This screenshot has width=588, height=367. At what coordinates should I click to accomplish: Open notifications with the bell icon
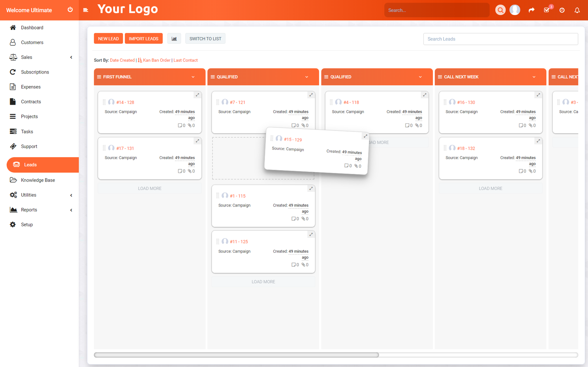[577, 10]
